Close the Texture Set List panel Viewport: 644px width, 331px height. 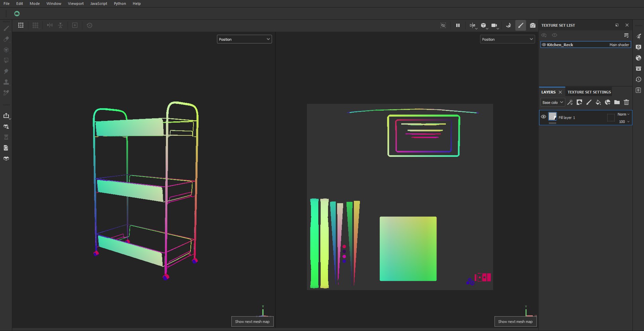(627, 25)
